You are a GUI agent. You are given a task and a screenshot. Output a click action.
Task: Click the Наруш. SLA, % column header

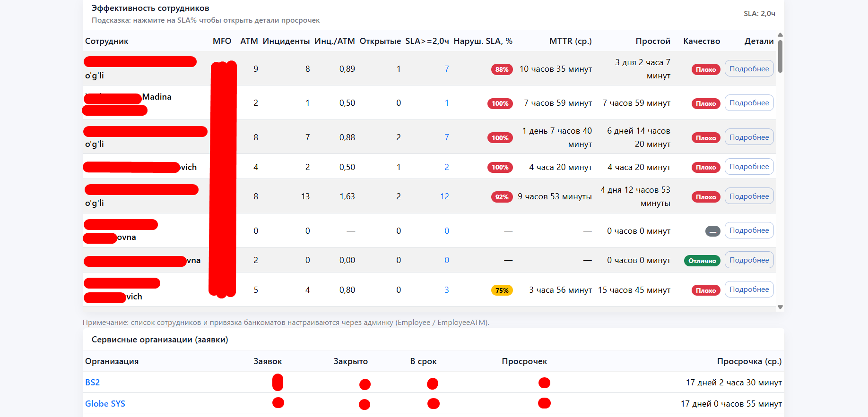(483, 41)
